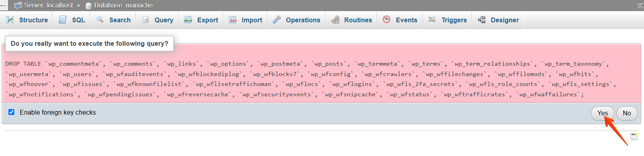Click the SQL tab icon
Viewport: 644px width, 156px height.
[x=63, y=19]
